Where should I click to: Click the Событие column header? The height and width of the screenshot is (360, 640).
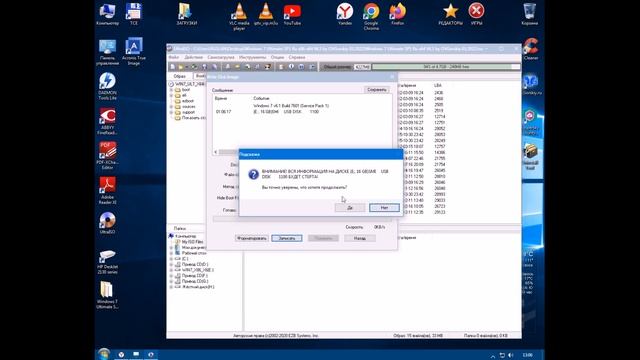(262, 98)
